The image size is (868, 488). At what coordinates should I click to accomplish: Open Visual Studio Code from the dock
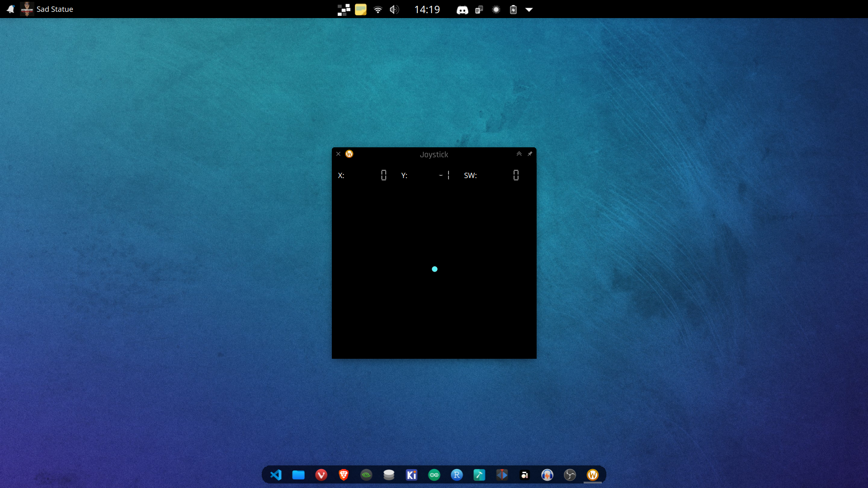pyautogui.click(x=276, y=475)
